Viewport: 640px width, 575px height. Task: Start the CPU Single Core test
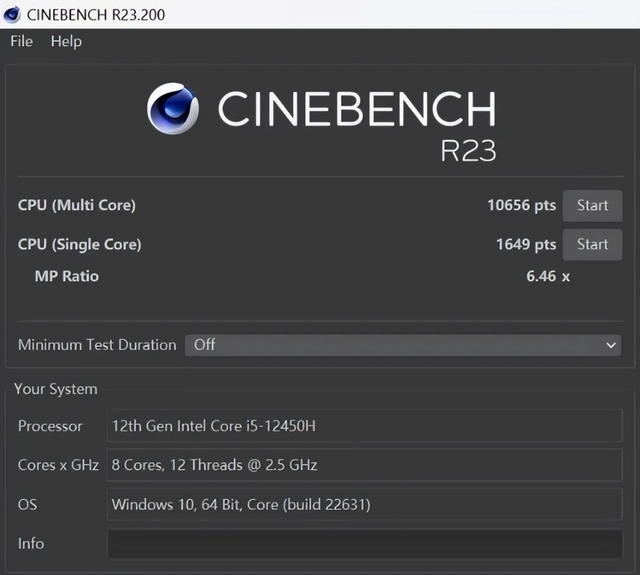tap(592, 244)
